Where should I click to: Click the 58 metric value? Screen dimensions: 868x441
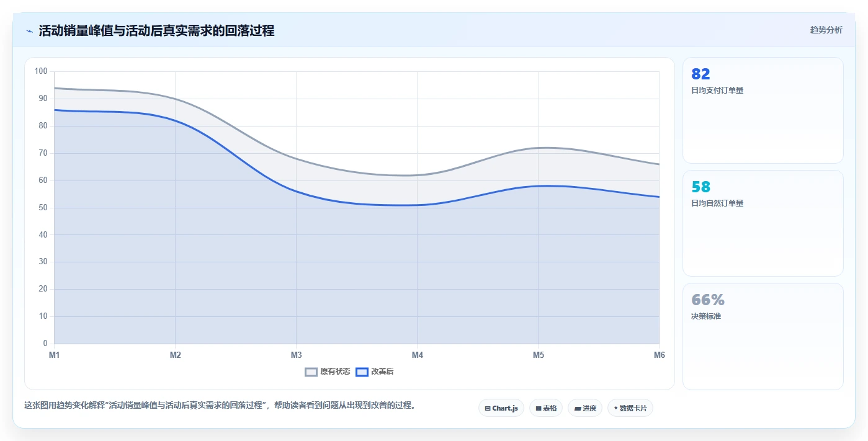700,187
